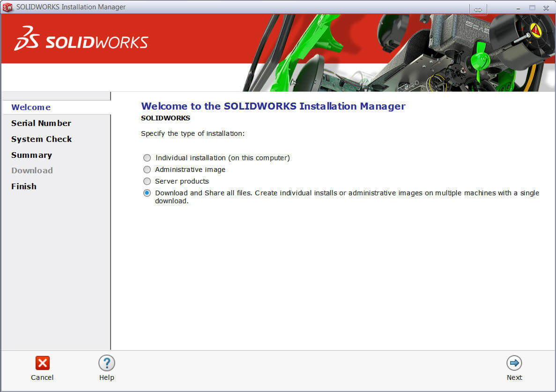Go to the System Check step
This screenshot has width=556, height=392.
(x=41, y=139)
